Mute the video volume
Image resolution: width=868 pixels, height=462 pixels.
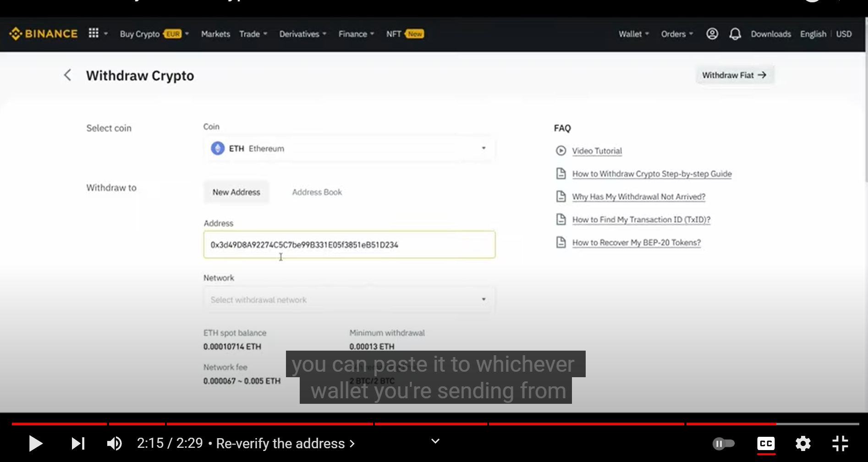pyautogui.click(x=114, y=443)
